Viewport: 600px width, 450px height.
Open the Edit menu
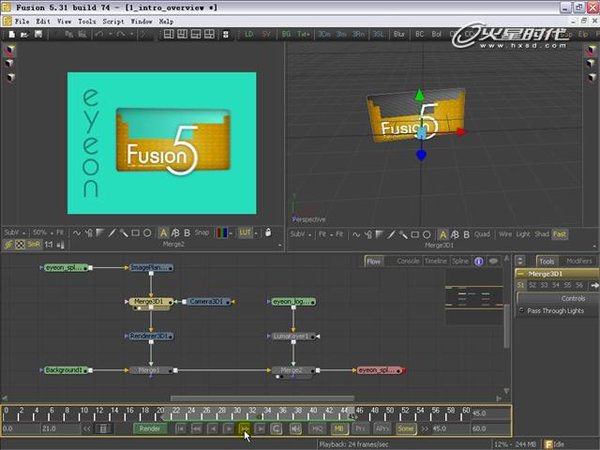click(43, 21)
